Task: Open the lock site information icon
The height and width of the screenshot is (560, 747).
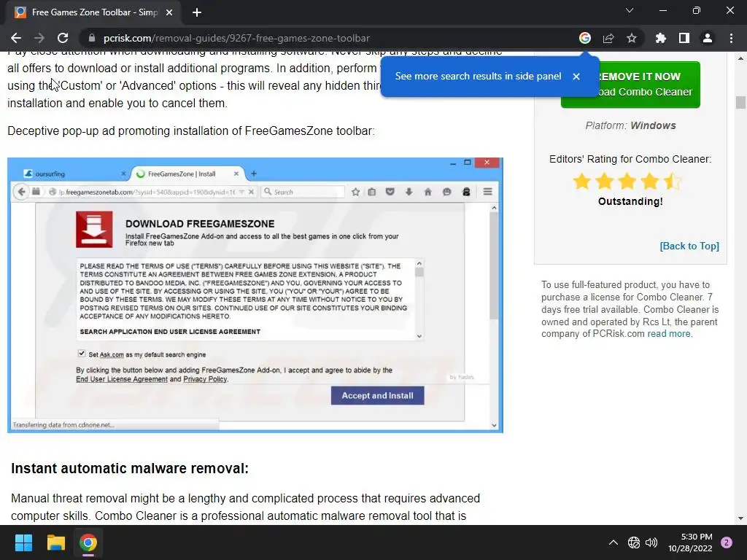Action: click(92, 38)
